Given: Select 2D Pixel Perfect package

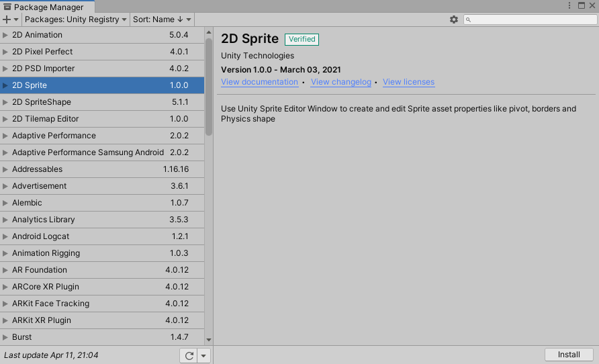Looking at the screenshot, I should coord(102,52).
